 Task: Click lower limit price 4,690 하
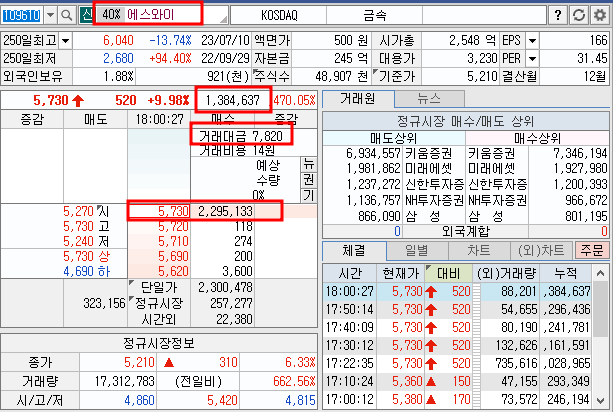tap(86, 271)
